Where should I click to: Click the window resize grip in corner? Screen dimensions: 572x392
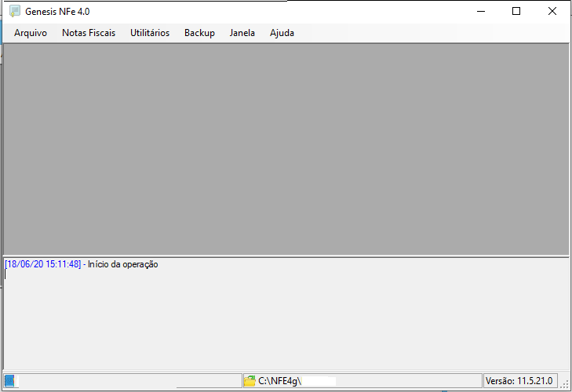[564, 384]
